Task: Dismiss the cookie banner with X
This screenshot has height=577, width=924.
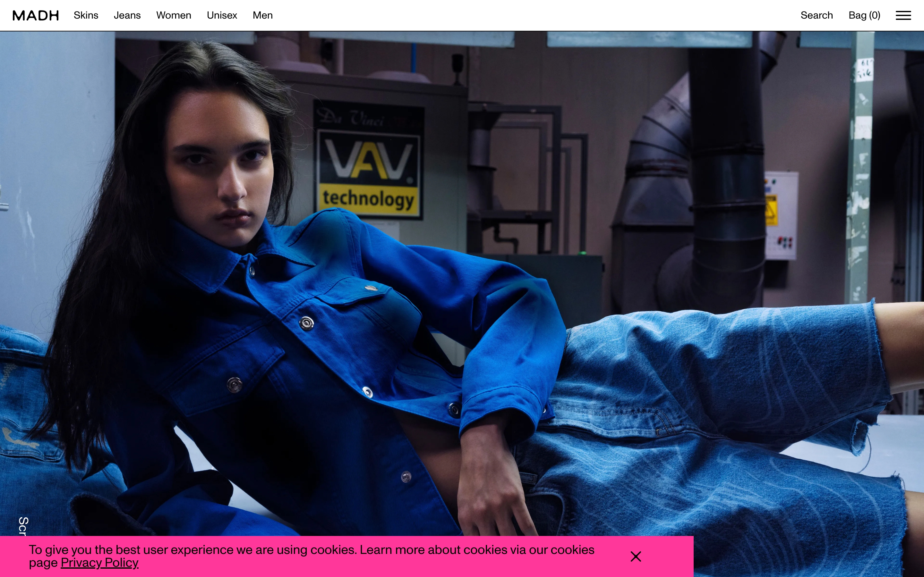Action: coord(636,556)
